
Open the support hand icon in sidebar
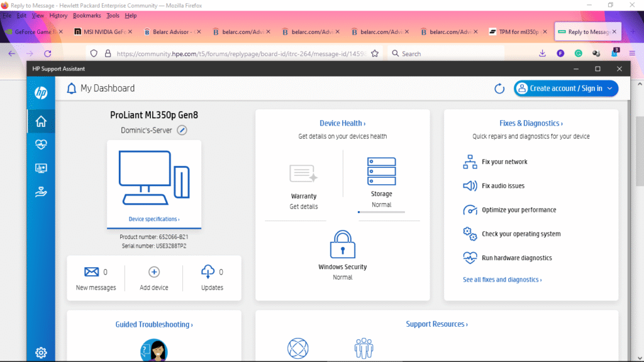41,192
